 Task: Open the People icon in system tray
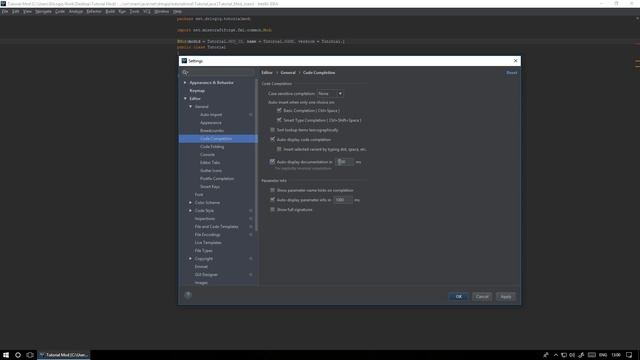546,355
